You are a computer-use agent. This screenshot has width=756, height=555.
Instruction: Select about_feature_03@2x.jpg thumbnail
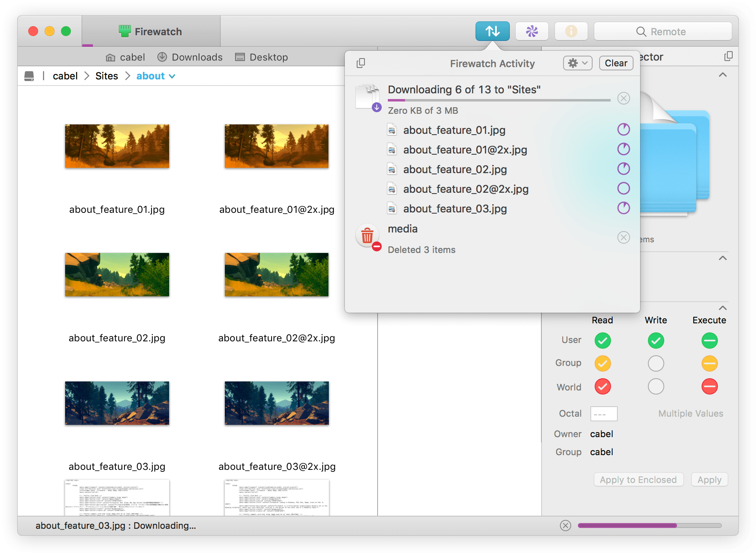coord(276,403)
